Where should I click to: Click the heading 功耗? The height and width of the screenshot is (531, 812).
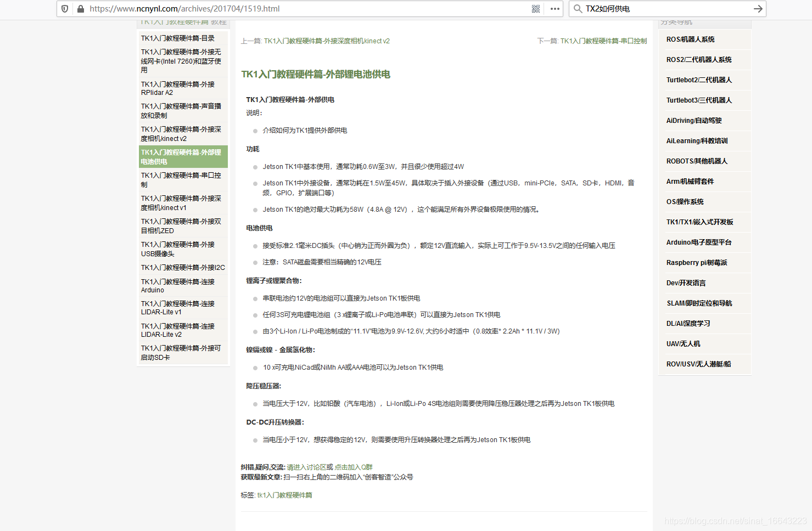(x=253, y=149)
